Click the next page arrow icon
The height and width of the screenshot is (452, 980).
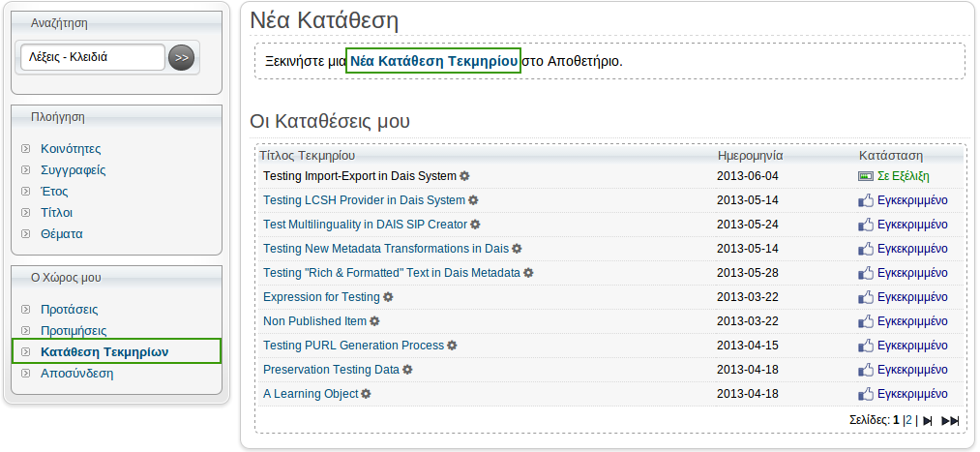928,421
